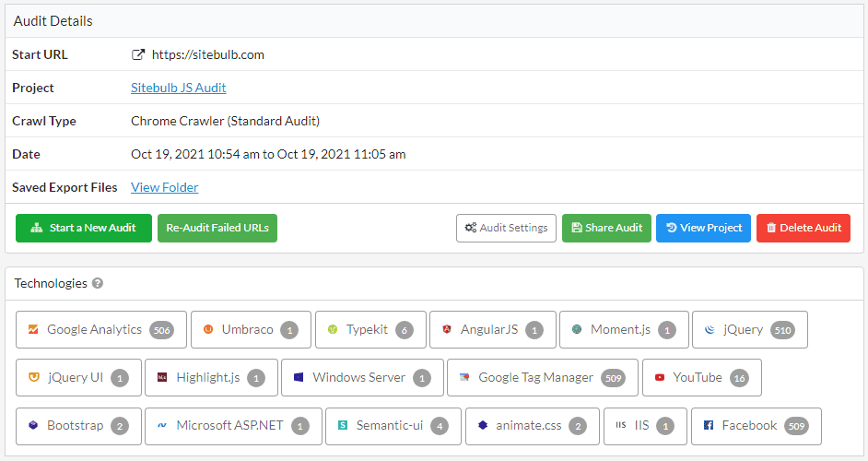The image size is (868, 461).
Task: Click the external link icon beside Start URL
Action: 138,54
